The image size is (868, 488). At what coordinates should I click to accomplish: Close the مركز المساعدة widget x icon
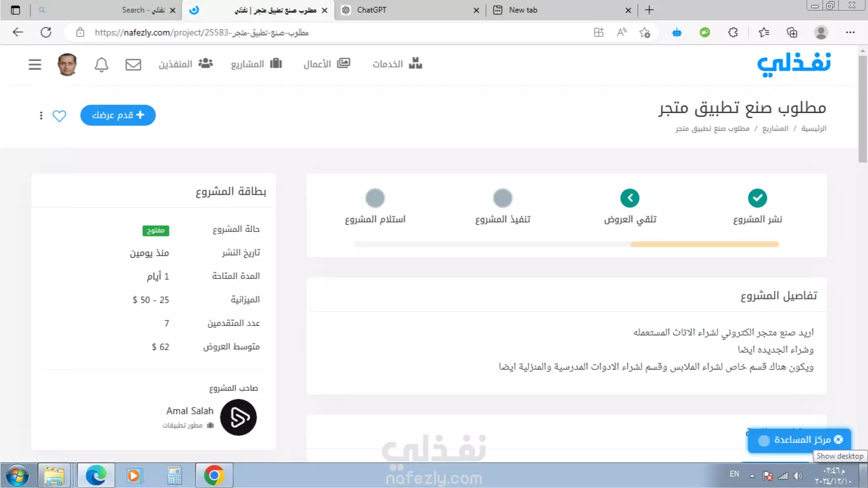838,439
